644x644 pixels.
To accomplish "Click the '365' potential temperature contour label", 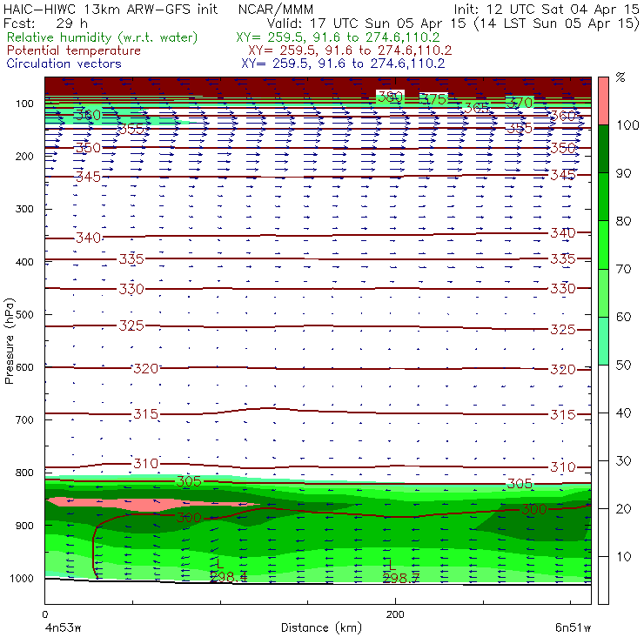I will coord(476,108).
